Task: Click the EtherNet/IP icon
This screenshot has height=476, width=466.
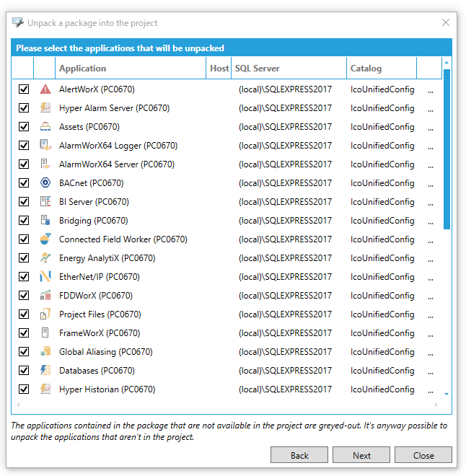Action: click(x=45, y=277)
